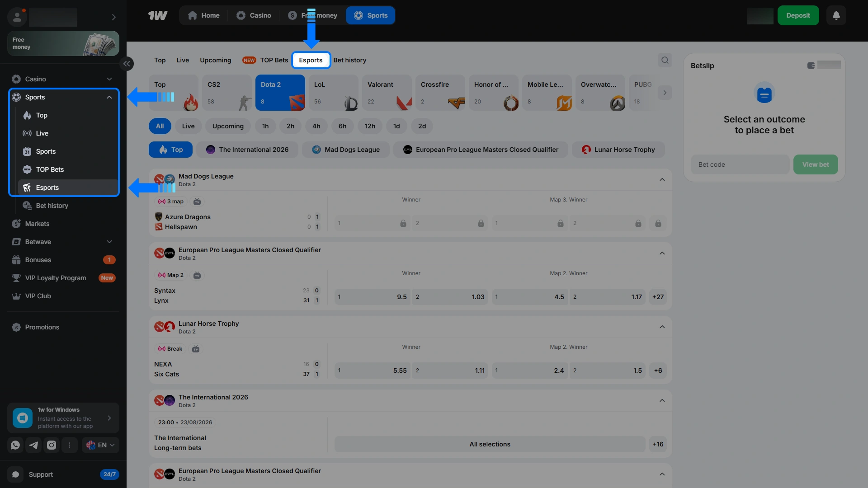
Task: Filter matches starting within 1d
Action: tap(396, 126)
